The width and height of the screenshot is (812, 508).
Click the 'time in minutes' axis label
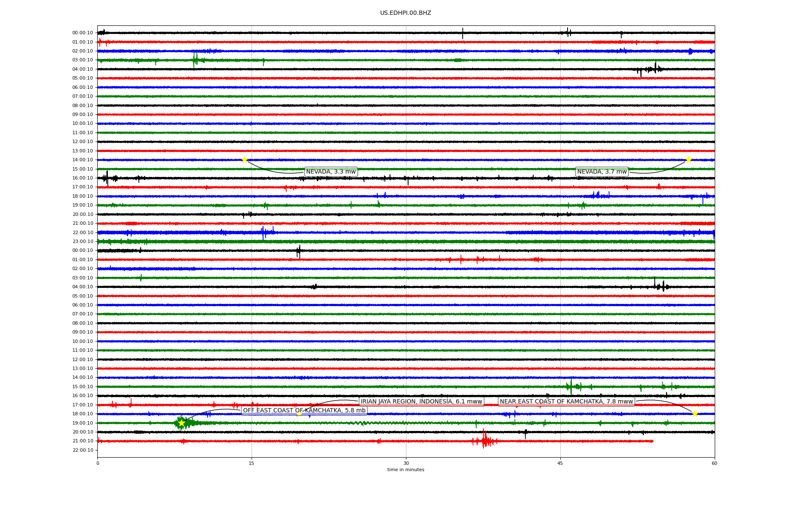[406, 469]
